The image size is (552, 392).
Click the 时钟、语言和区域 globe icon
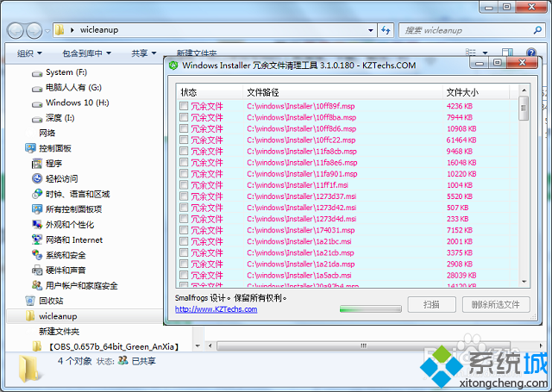(x=37, y=194)
